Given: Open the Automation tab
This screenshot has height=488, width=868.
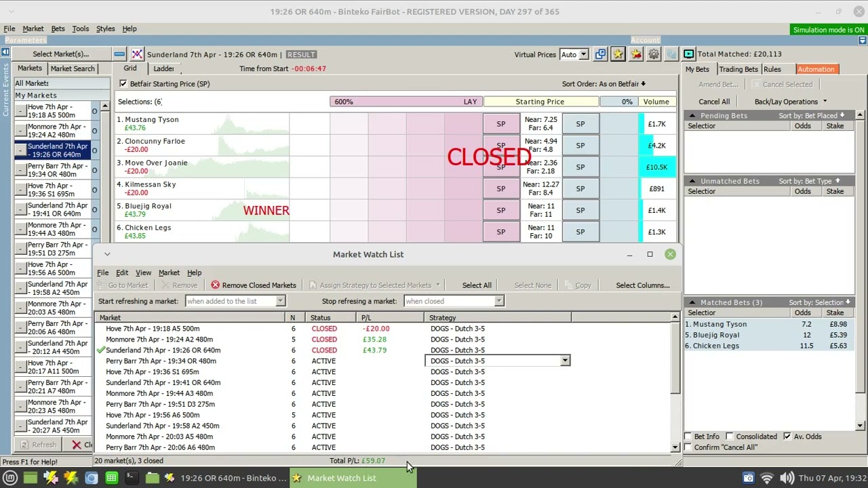Looking at the screenshot, I should (x=816, y=69).
